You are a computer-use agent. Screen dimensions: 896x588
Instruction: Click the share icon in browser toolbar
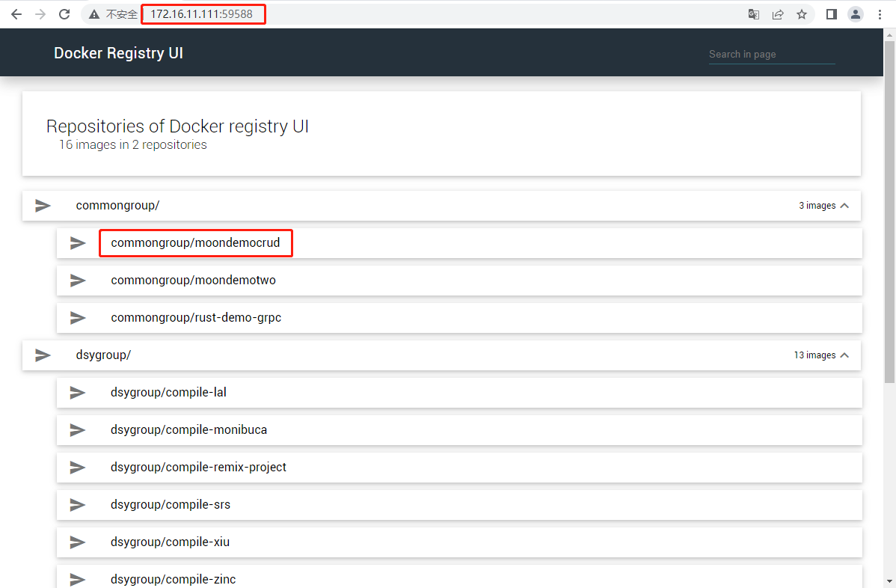click(777, 13)
